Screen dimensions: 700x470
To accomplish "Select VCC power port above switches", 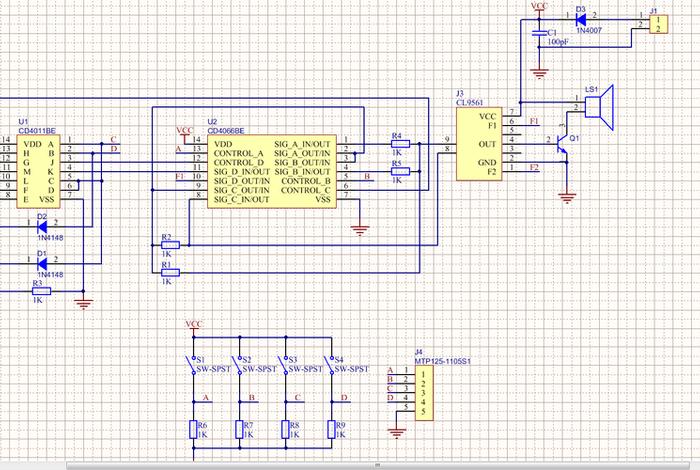I will [194, 327].
